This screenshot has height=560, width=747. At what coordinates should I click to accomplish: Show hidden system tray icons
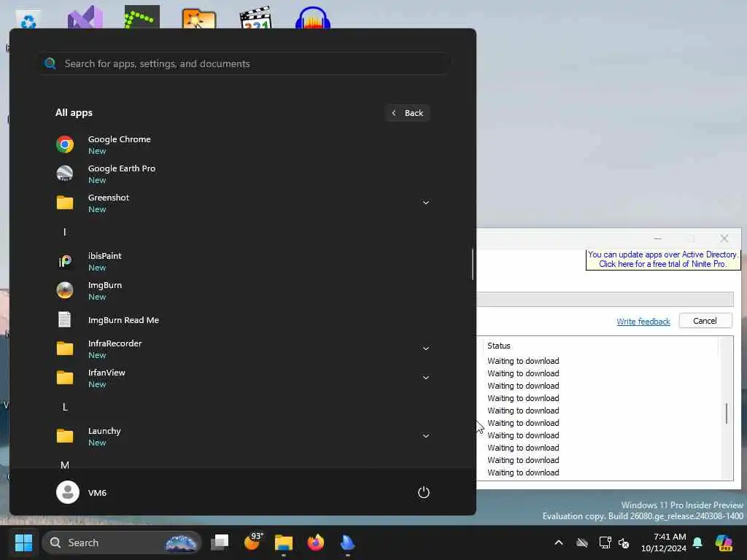(x=559, y=542)
